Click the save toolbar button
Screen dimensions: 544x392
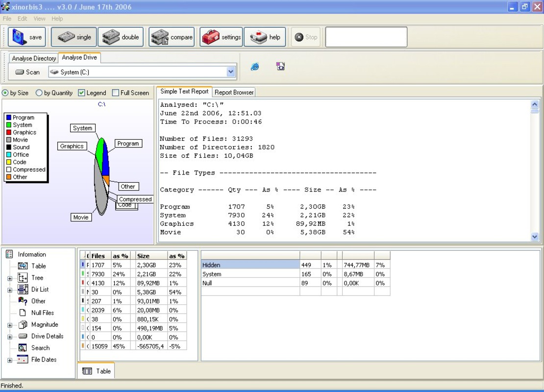click(x=27, y=37)
